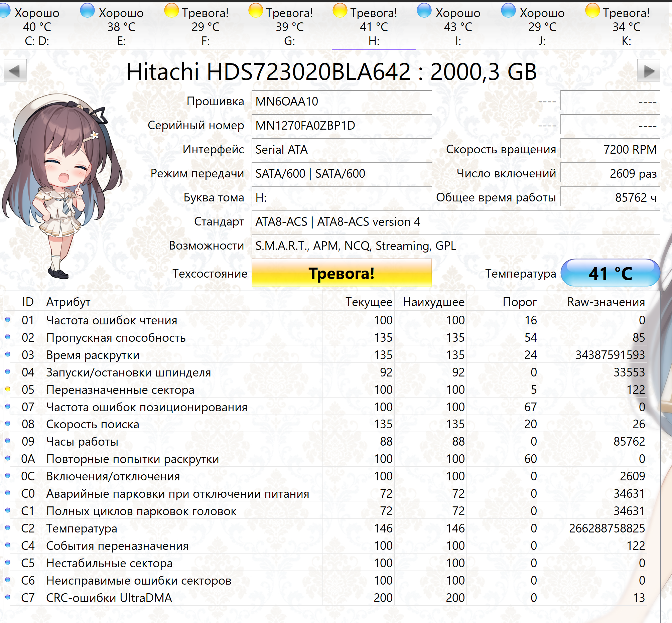Click blue status dot for attribute C7

click(8, 597)
